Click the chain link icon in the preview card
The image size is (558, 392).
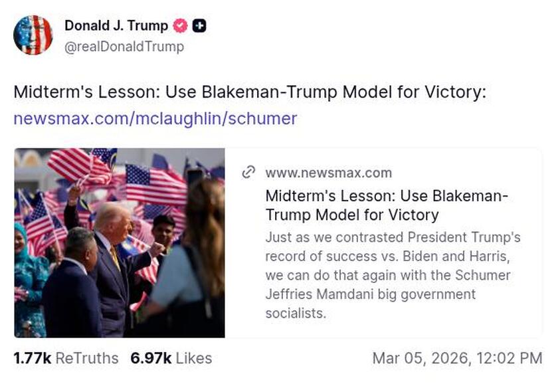tap(249, 172)
